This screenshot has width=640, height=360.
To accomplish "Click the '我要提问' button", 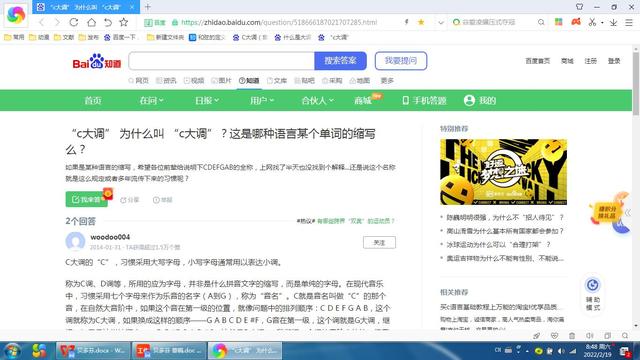I will click(x=401, y=61).
